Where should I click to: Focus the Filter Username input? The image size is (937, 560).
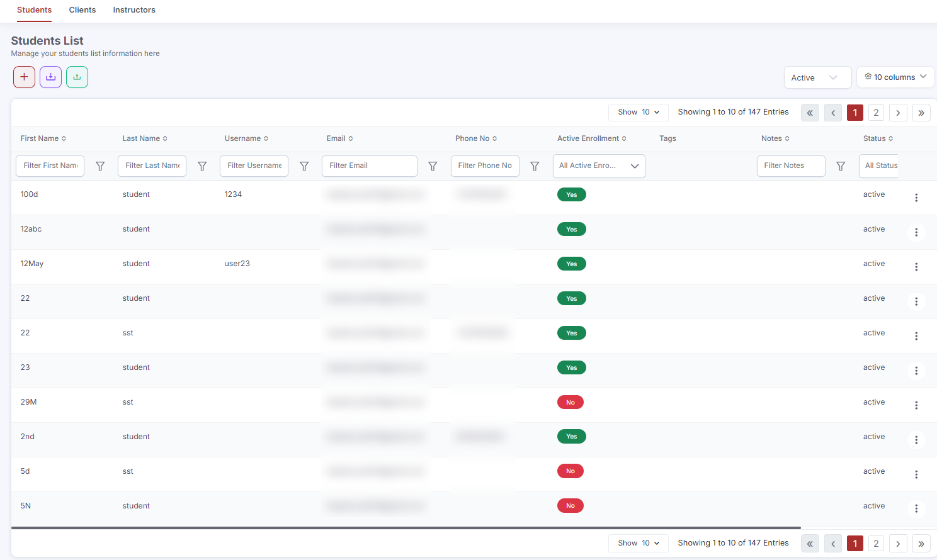coord(254,166)
